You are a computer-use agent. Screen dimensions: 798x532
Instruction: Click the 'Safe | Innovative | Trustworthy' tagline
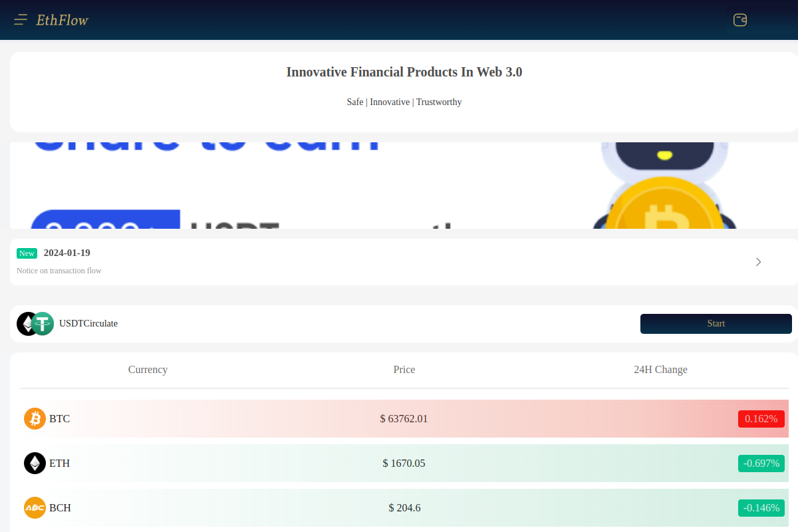(x=404, y=102)
